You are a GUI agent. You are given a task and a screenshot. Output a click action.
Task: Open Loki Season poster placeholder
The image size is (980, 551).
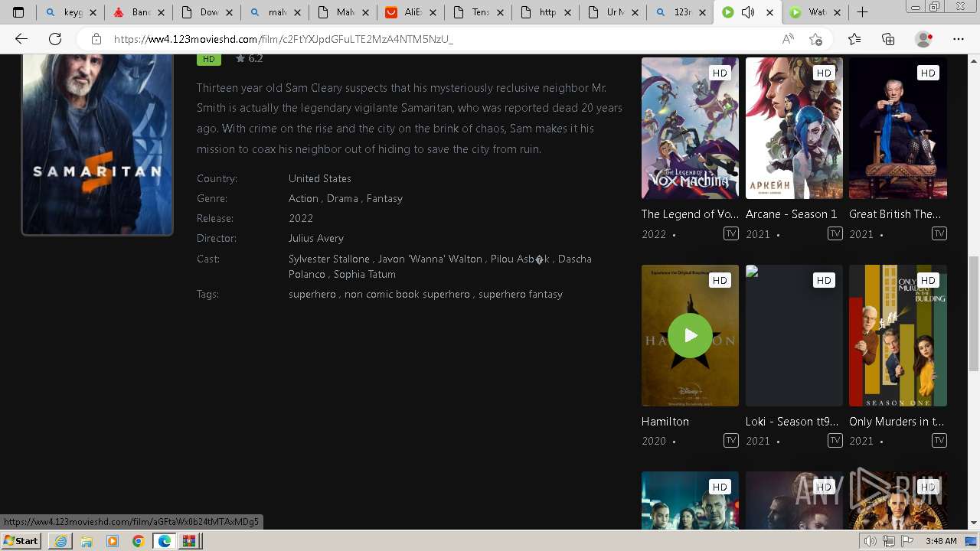[794, 335]
